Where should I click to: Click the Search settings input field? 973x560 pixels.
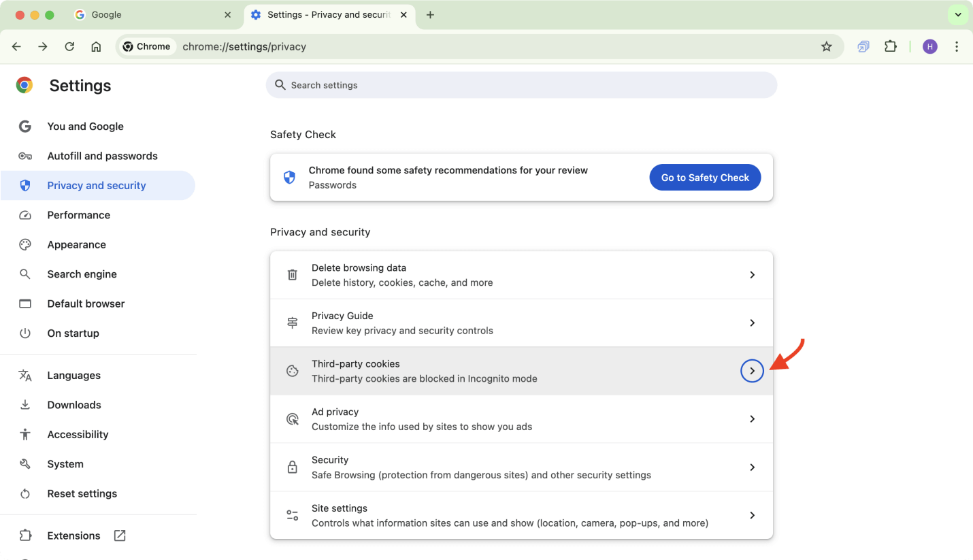(x=521, y=85)
